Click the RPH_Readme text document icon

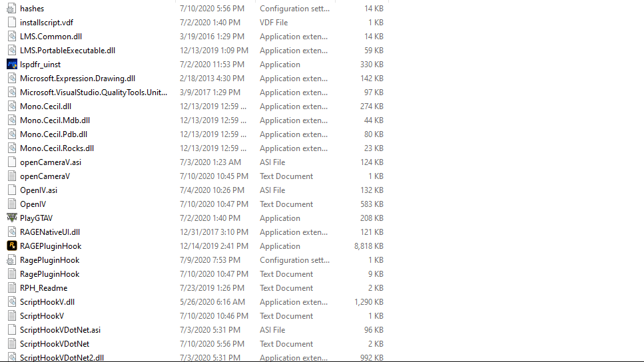[11, 287]
